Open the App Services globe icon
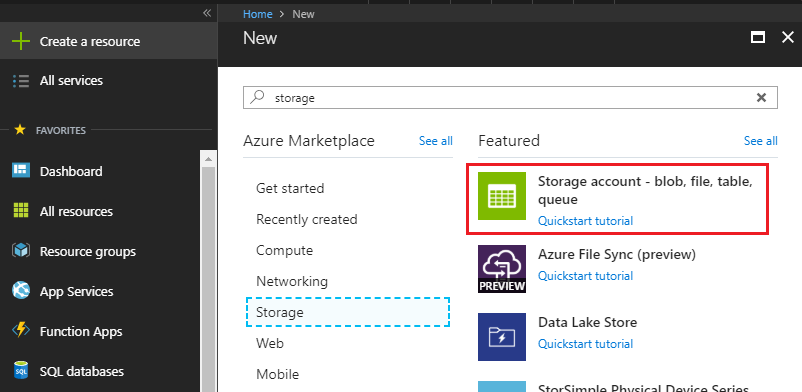802x392 pixels. point(21,291)
